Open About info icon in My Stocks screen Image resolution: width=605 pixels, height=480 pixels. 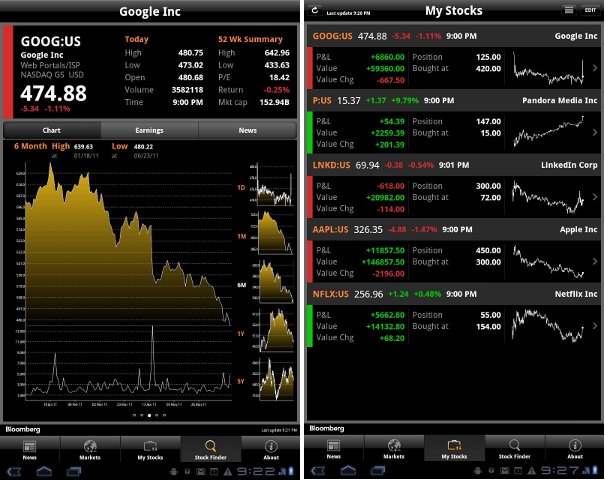(x=575, y=449)
